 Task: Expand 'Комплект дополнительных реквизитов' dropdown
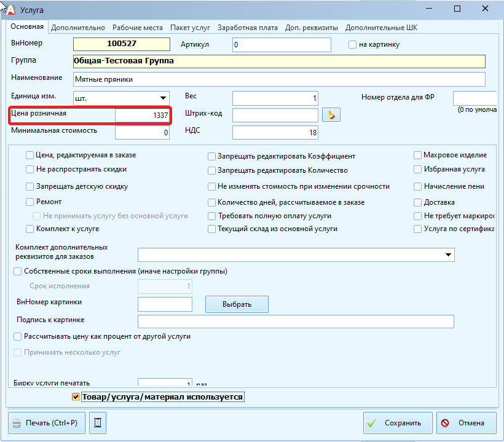click(296, 255)
